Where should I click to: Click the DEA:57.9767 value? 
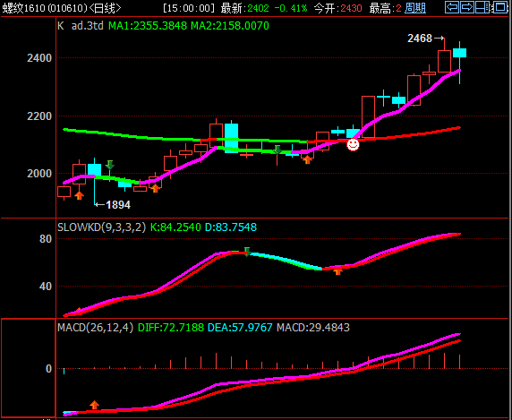point(240,327)
